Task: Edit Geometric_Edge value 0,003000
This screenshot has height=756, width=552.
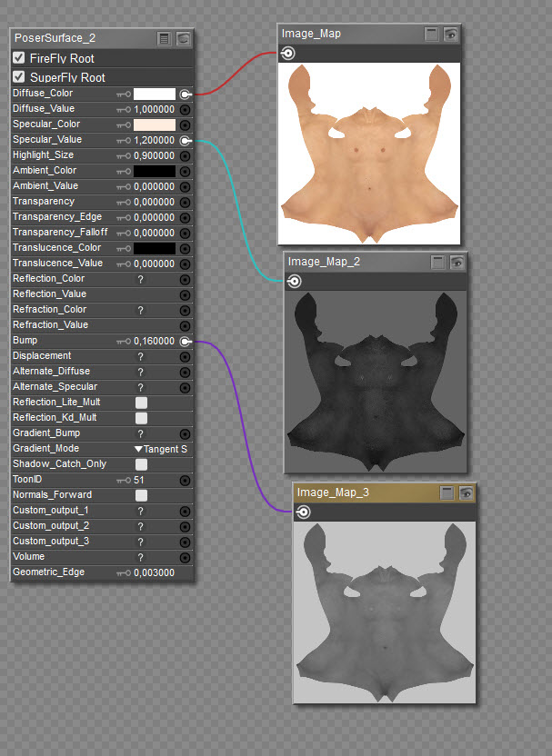Action: pyautogui.click(x=155, y=572)
